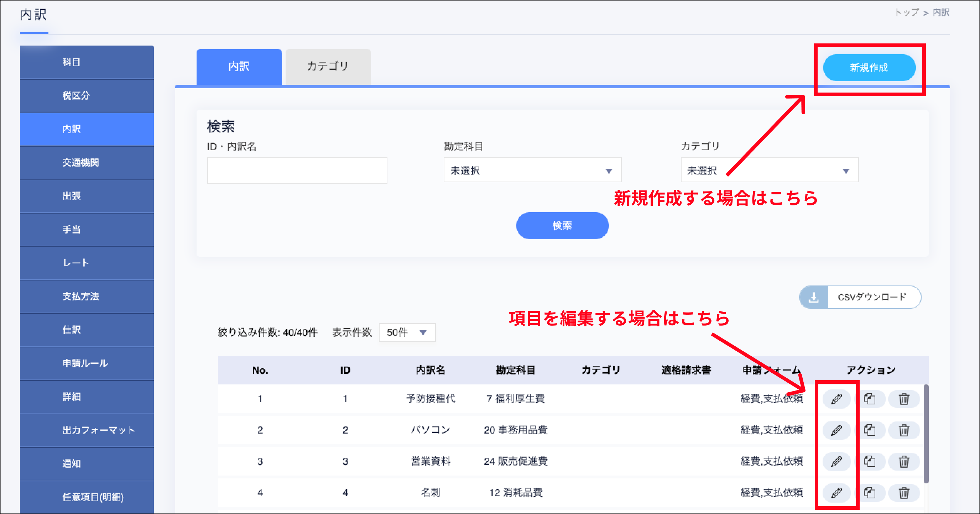Click the 予防接種代 cell
The image size is (980, 514).
click(x=431, y=398)
